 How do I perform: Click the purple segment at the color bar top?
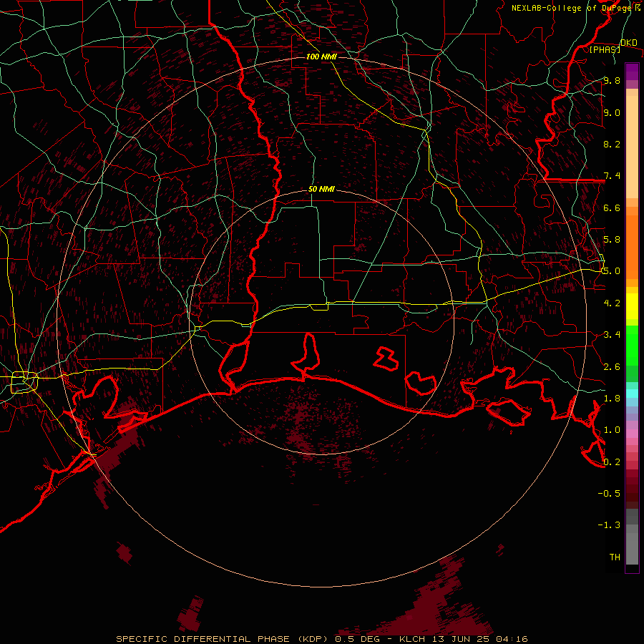click(x=632, y=72)
